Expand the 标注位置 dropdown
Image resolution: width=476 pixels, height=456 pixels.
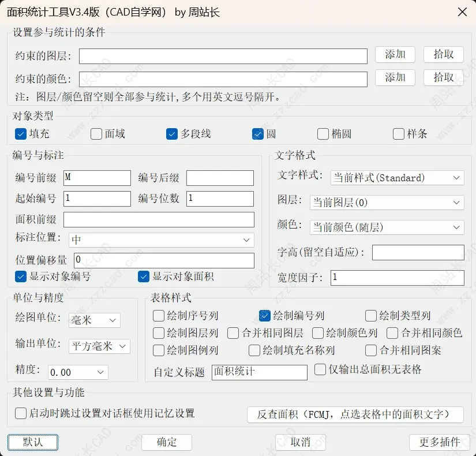click(x=162, y=240)
